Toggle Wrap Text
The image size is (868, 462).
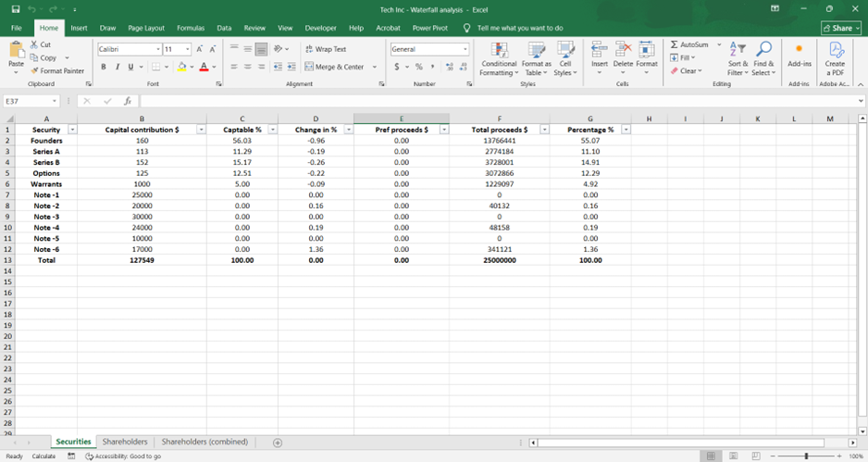(x=326, y=49)
